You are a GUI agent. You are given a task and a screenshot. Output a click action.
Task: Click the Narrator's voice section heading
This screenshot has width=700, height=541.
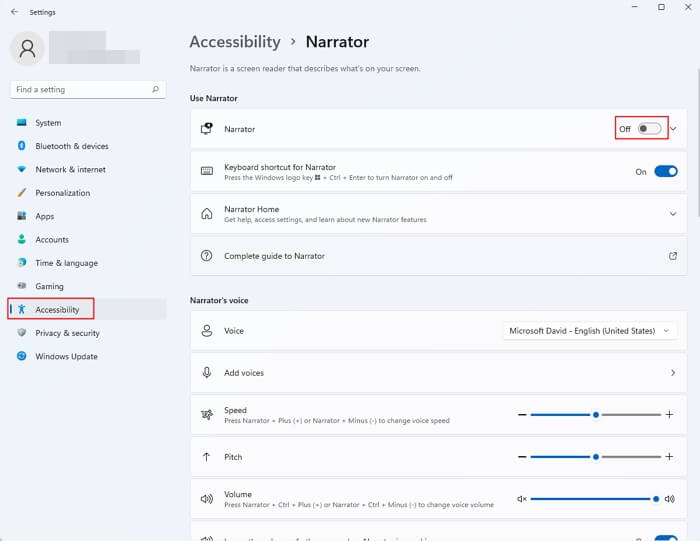tap(219, 300)
